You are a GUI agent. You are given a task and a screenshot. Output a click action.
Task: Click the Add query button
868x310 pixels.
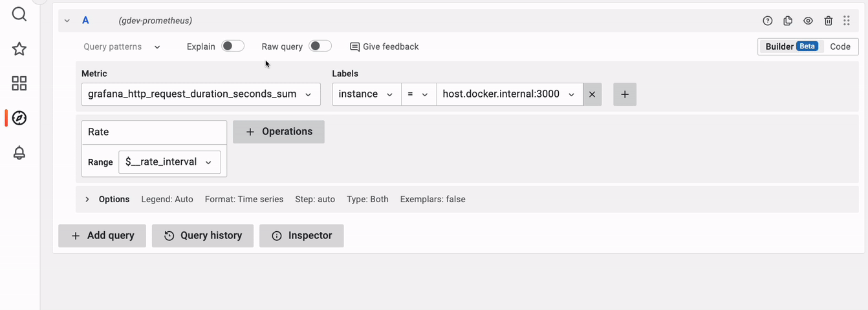pyautogui.click(x=102, y=236)
